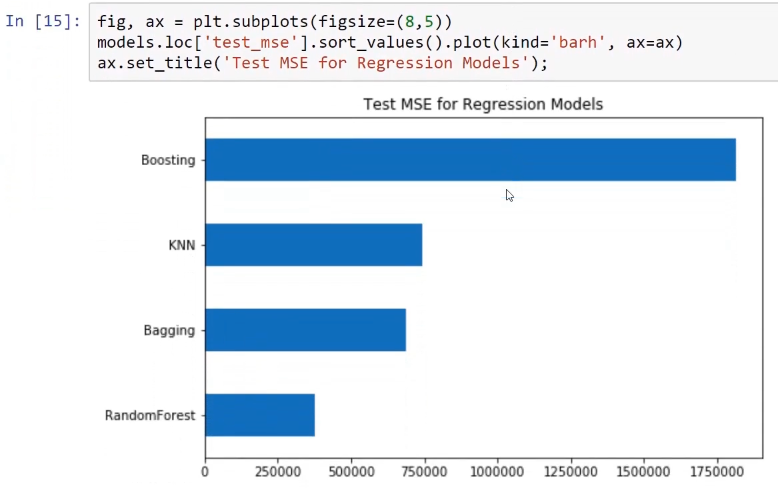
Task: Click the 1000000 x-axis tick label
Action: [497, 472]
